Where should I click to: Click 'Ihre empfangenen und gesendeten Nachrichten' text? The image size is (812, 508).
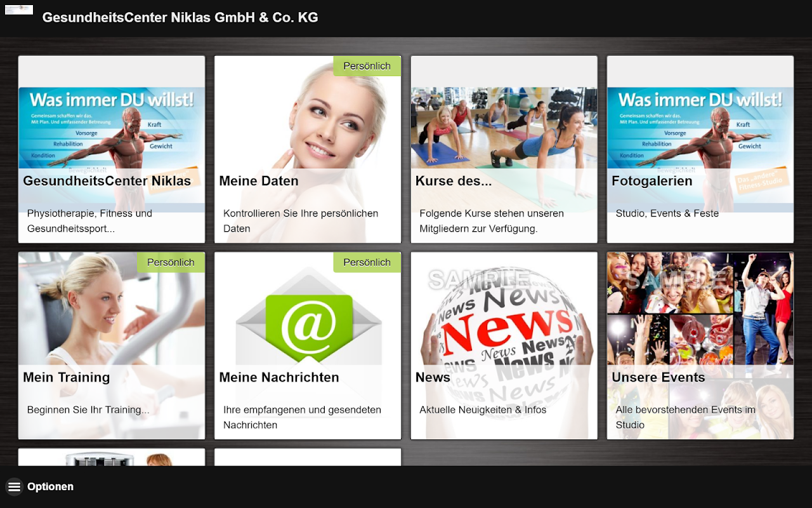[302, 417]
